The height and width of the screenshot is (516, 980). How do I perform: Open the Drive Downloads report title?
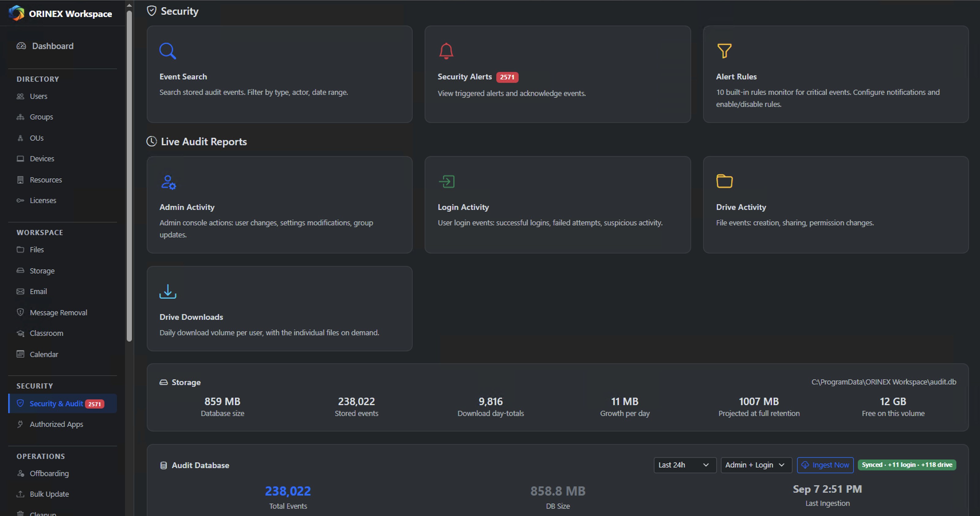191,317
